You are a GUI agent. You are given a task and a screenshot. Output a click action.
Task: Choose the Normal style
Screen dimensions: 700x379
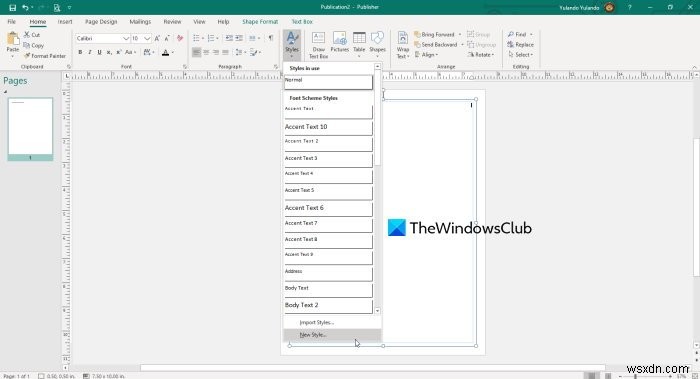point(328,82)
